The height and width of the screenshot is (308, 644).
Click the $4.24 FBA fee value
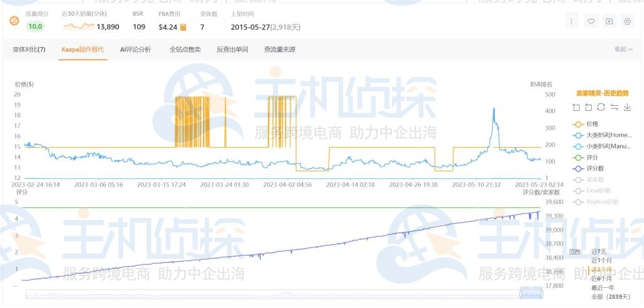click(x=168, y=26)
